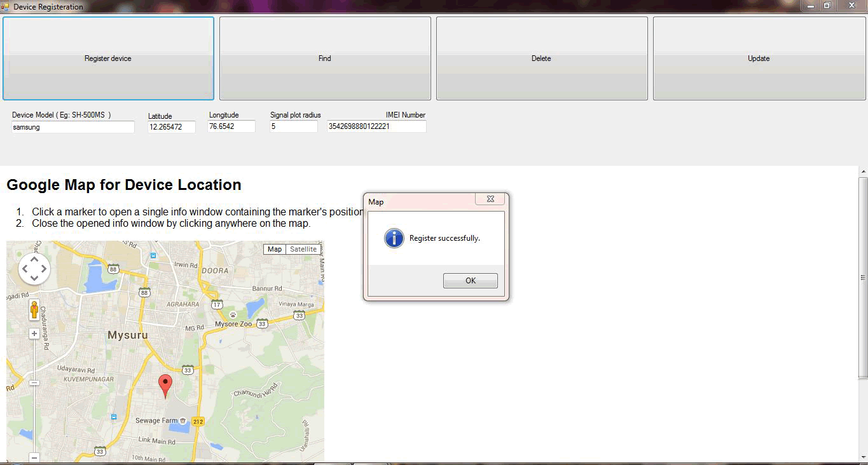Zoom in using the map plus button

click(x=34, y=334)
